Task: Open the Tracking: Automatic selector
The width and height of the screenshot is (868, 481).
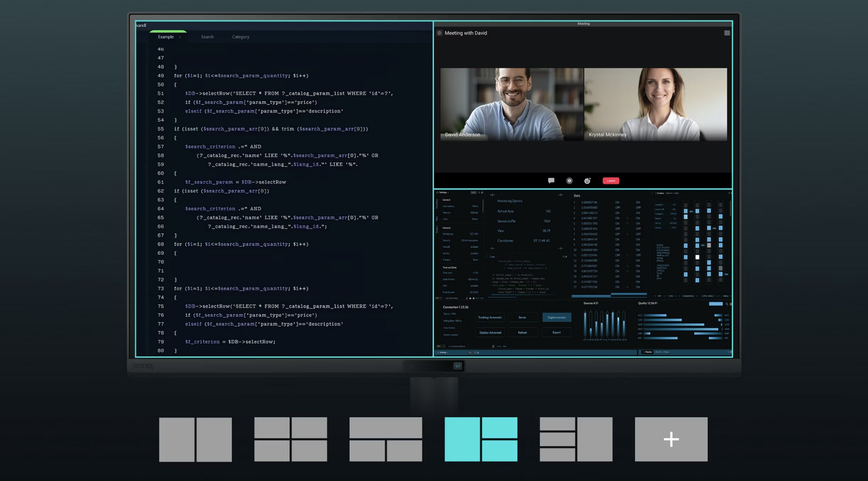Action: [490, 317]
